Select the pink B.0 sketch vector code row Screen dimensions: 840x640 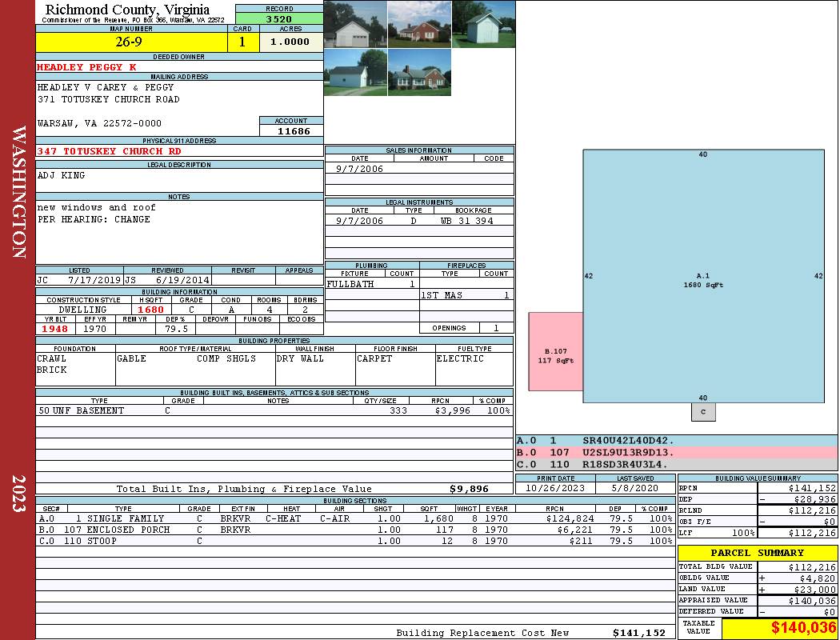click(676, 453)
